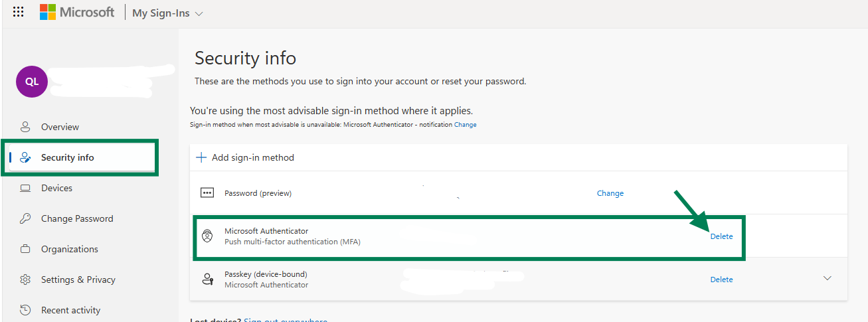Image resolution: width=868 pixels, height=322 pixels.
Task: Click the Recent activity clock icon
Action: point(25,310)
